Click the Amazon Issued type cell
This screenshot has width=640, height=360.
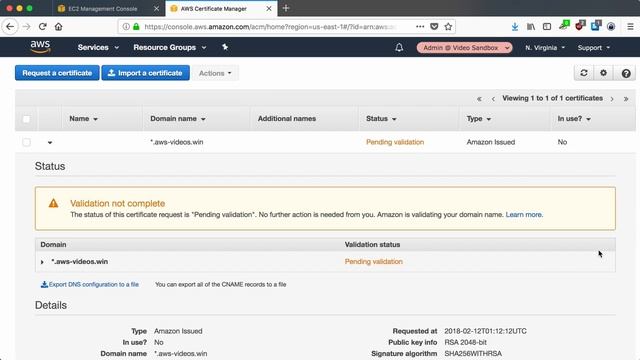[491, 142]
